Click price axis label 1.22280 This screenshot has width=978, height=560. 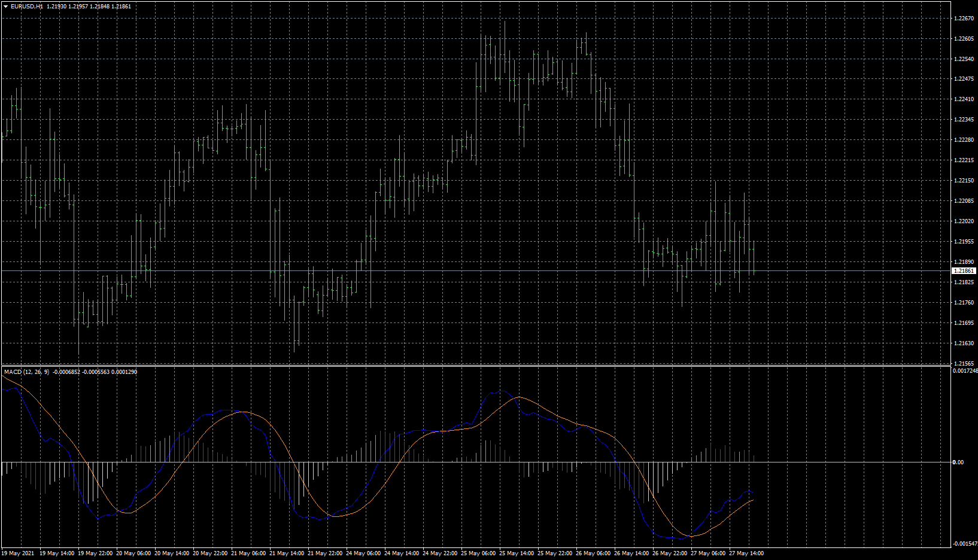(964, 140)
